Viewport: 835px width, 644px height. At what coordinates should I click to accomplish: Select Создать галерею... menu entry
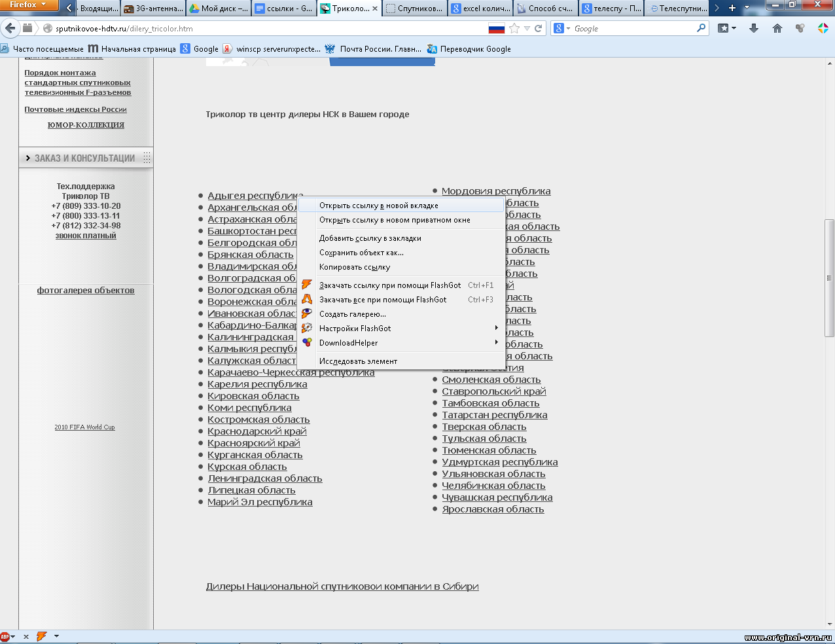point(401,314)
